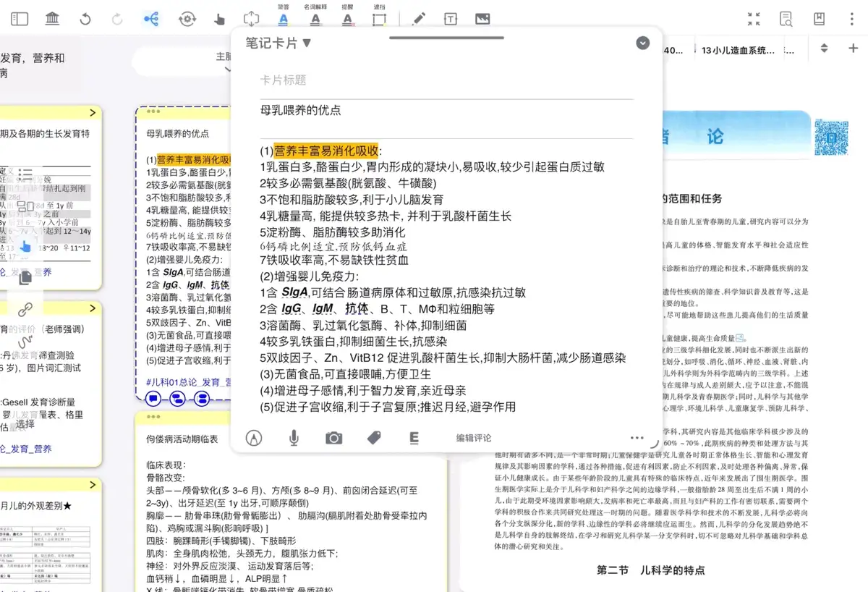The image size is (868, 592).
Task: Click the drag handle bar atop note card
Action: click(446, 36)
